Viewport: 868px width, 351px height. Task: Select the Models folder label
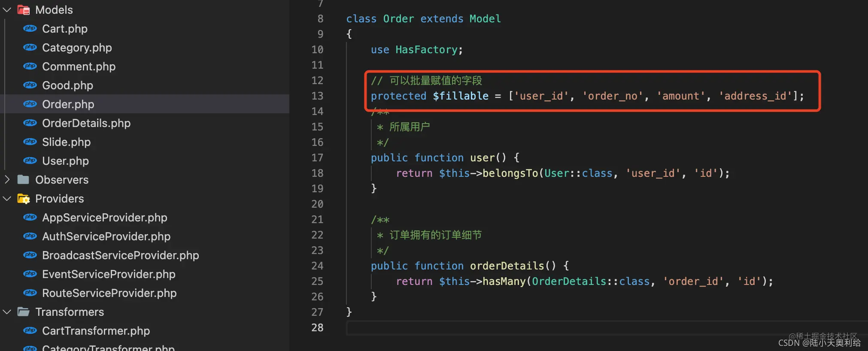tap(54, 10)
